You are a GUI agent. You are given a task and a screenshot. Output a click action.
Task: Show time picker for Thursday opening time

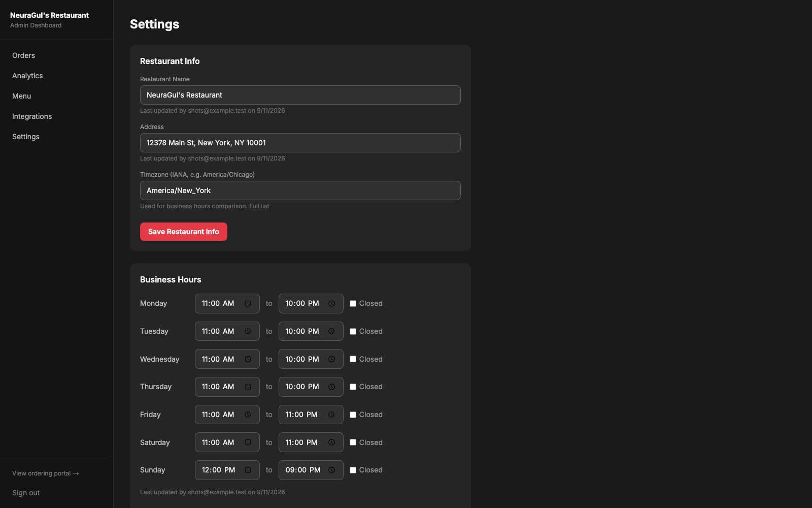248,387
